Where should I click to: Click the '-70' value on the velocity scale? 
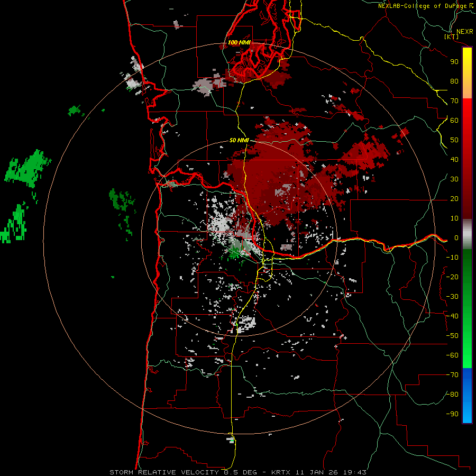pyautogui.click(x=452, y=375)
